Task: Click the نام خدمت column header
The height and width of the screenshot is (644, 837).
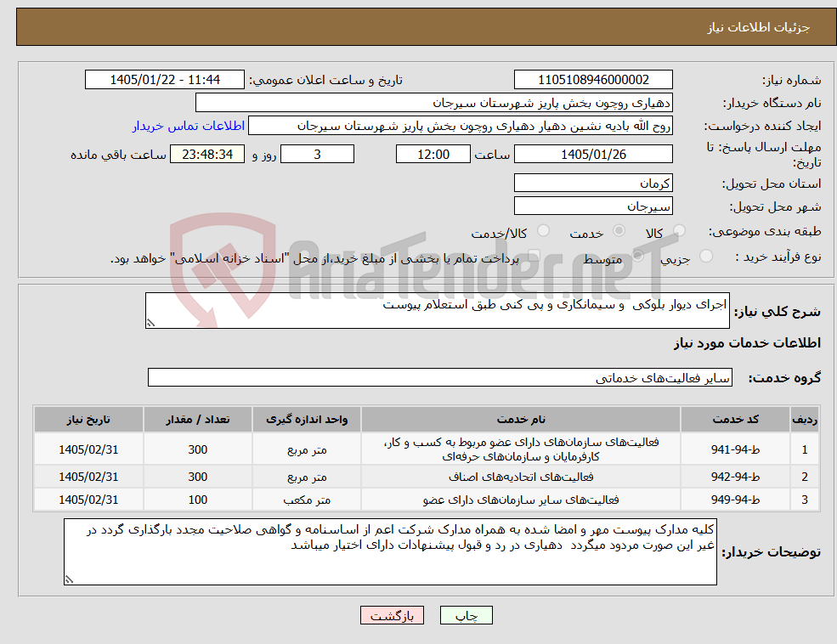Action: point(521,420)
